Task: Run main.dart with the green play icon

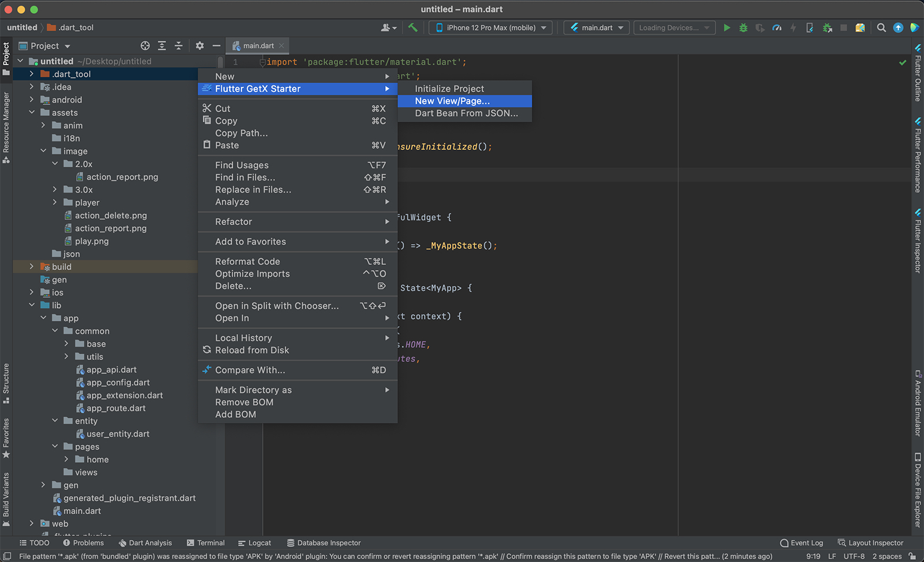Action: click(x=726, y=27)
